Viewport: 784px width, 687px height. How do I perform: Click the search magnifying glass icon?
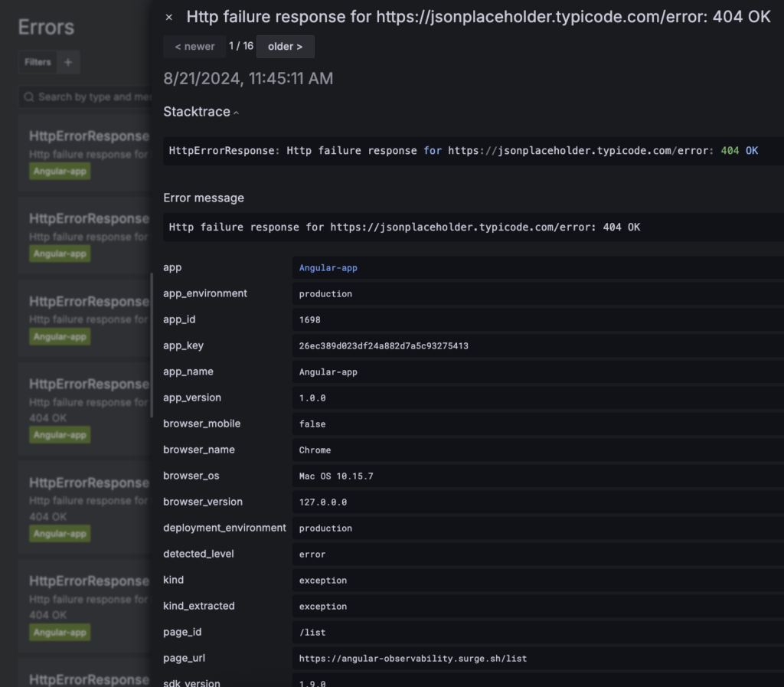pyautogui.click(x=28, y=97)
